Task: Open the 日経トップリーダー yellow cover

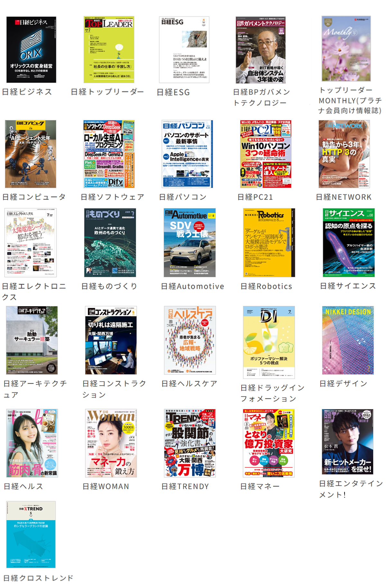Action: coord(109,50)
